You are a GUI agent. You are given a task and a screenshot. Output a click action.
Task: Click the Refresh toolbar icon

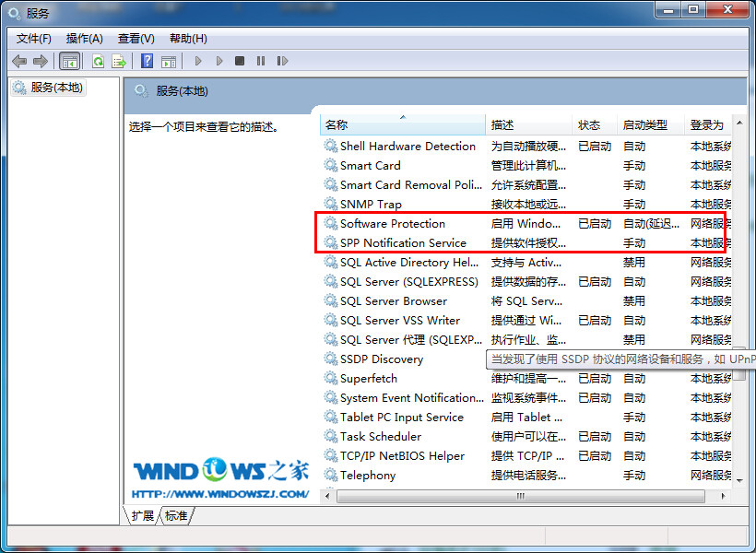[x=99, y=61]
